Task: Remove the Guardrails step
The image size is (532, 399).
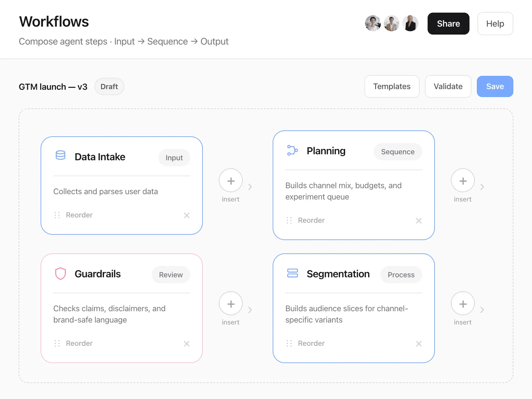Action: (187, 344)
